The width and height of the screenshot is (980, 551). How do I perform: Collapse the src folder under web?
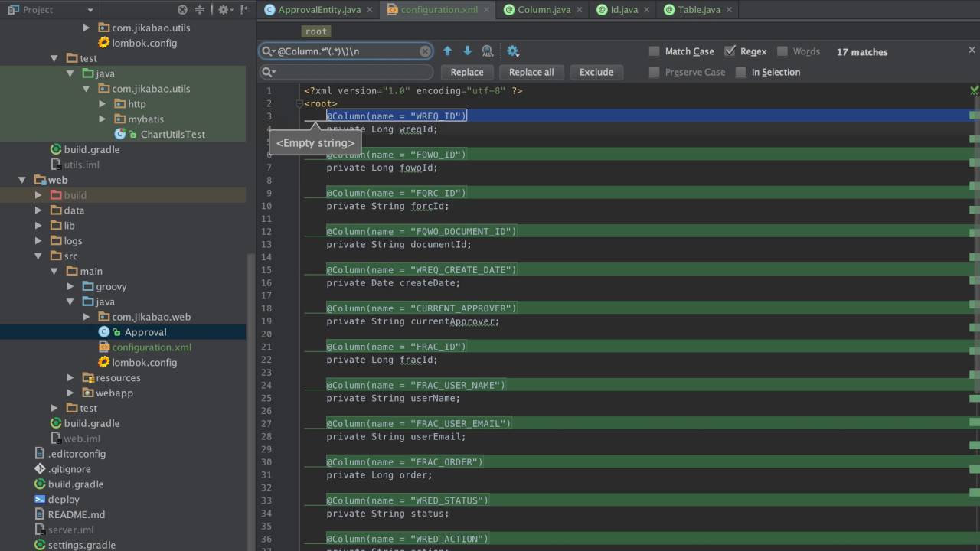click(x=38, y=256)
